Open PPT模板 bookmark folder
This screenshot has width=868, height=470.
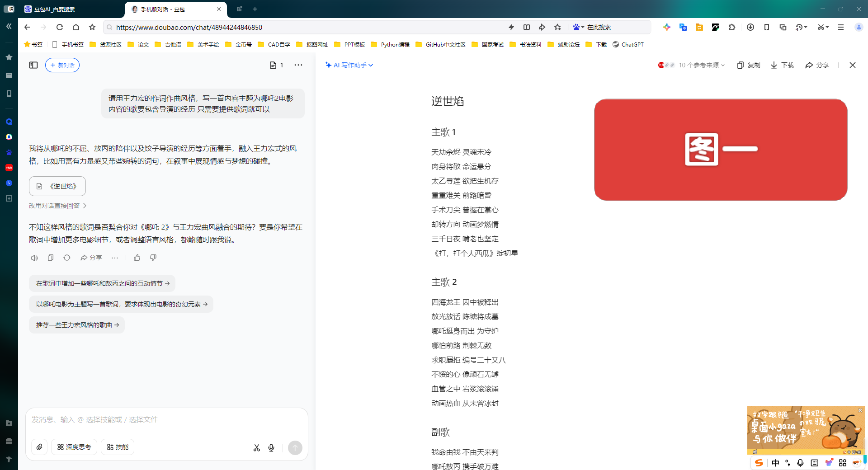point(349,44)
